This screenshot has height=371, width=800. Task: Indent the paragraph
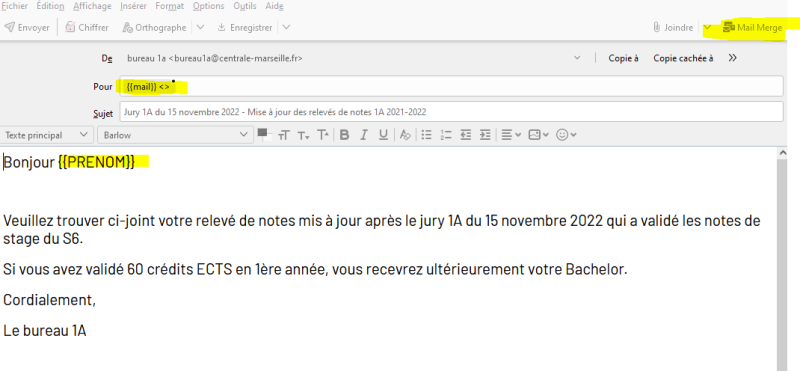click(485, 135)
